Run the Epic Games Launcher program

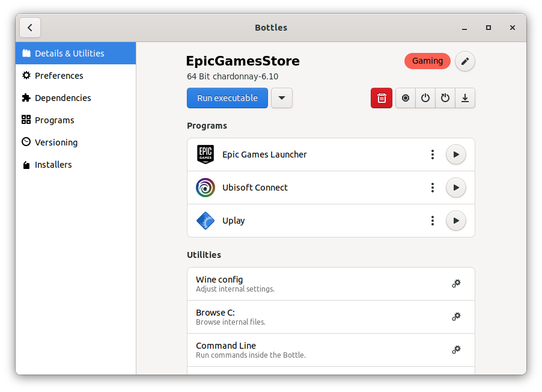tap(455, 155)
